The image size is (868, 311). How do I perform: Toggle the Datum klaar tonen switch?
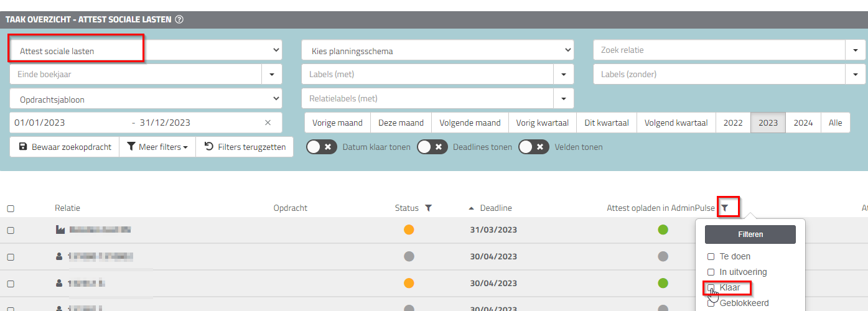[321, 147]
